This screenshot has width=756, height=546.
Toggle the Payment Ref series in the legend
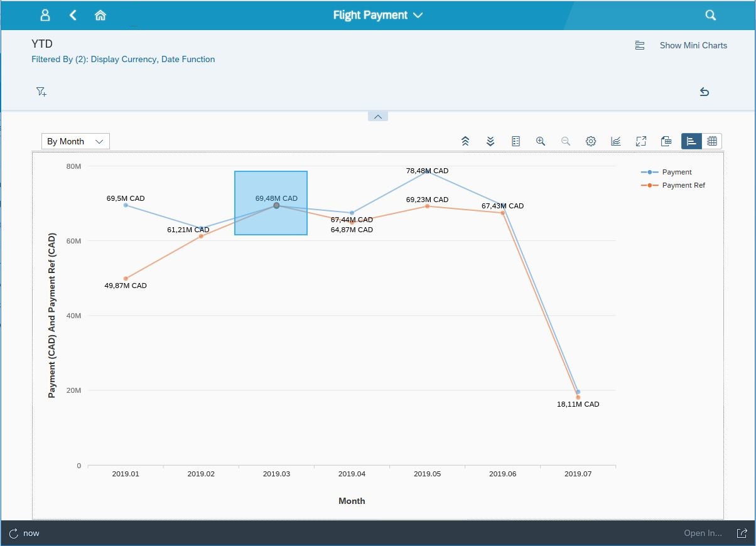tap(683, 185)
